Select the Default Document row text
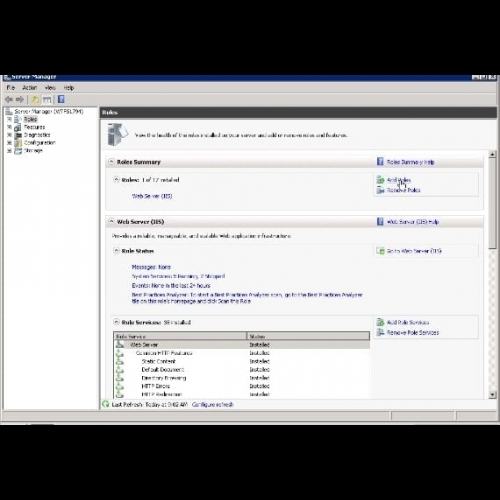Screen dimensions: 500x500 click(x=163, y=370)
